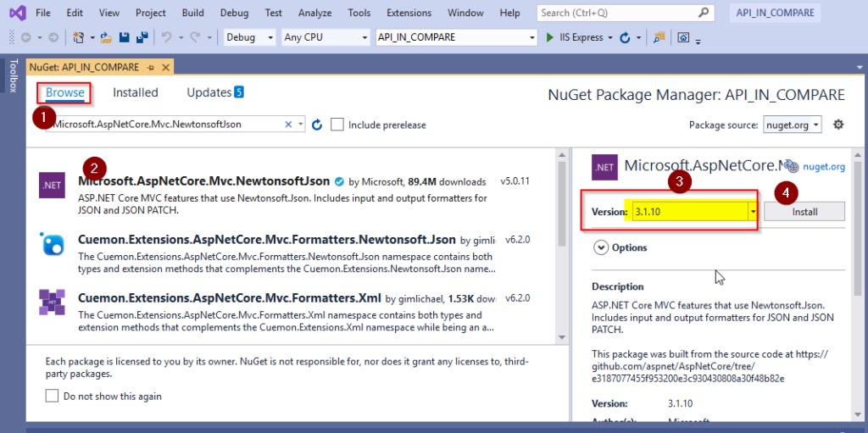This screenshot has width=868, height=433.
Task: Refresh the NuGet package list
Action: coord(317,125)
